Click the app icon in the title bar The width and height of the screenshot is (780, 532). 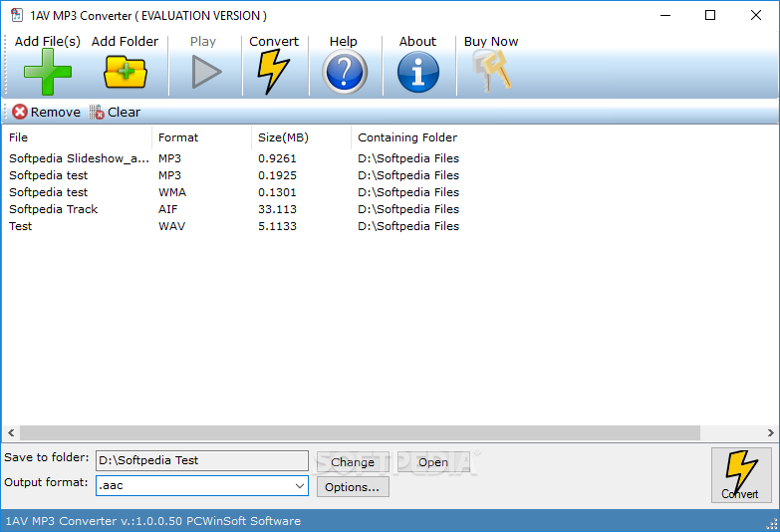point(17,15)
